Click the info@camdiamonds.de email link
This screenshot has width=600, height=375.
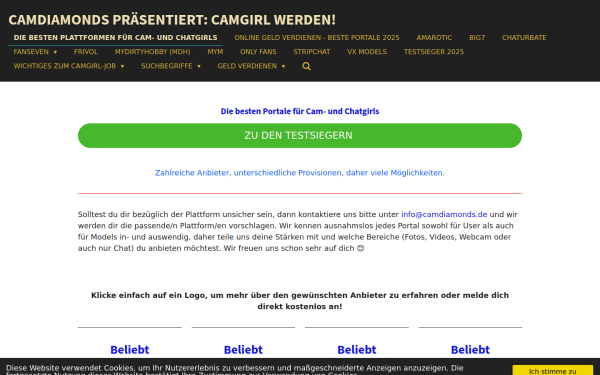tap(444, 214)
